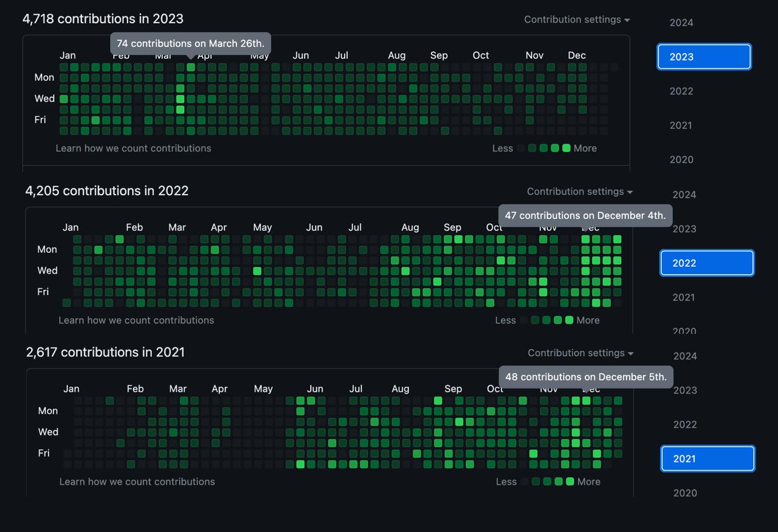Click the March 26th cell under the 2023 tooltip
The image size is (778, 532).
(191, 67)
